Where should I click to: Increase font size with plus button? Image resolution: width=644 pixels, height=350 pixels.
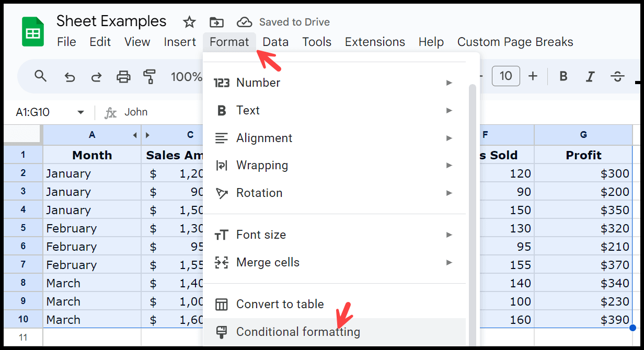(533, 76)
